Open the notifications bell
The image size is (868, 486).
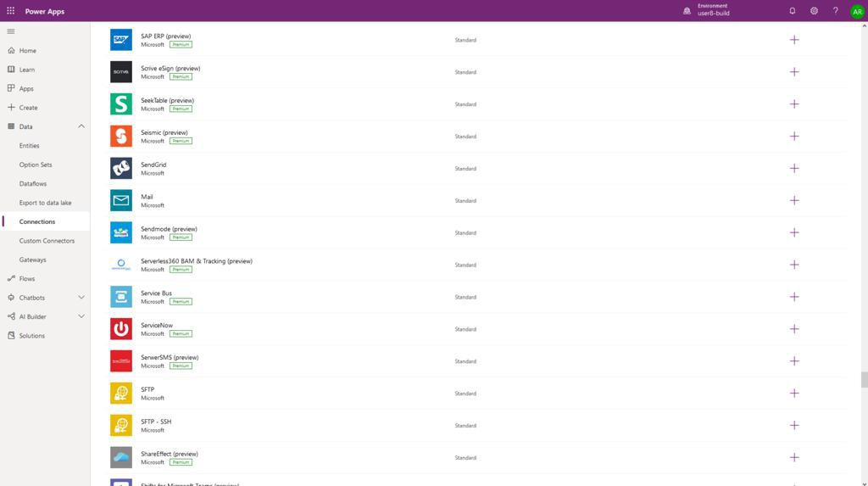pyautogui.click(x=793, y=10)
